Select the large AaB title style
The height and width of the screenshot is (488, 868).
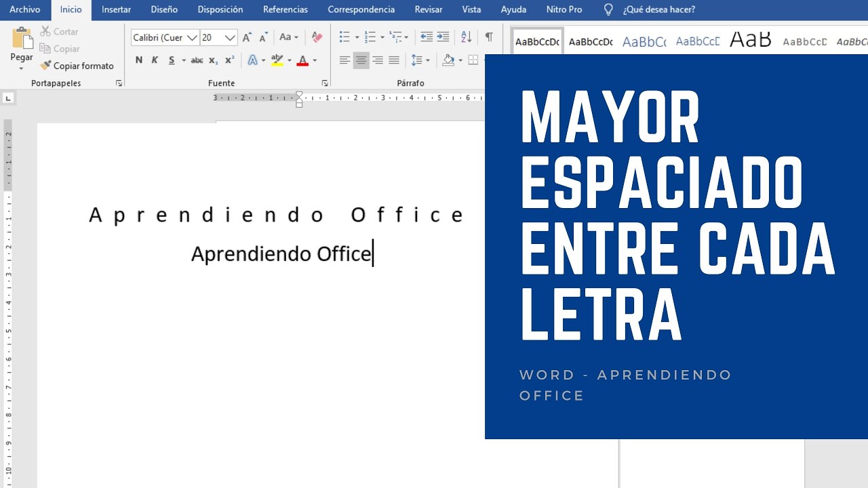[x=751, y=39]
